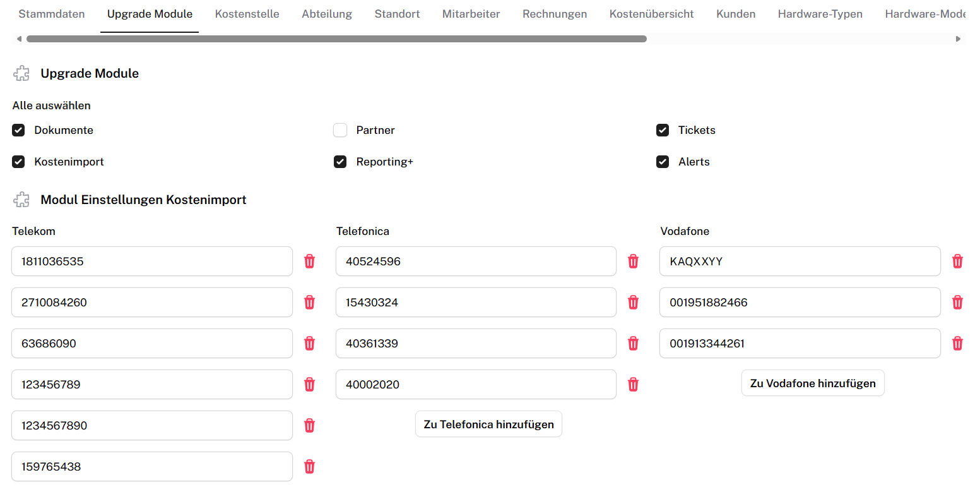980x487 pixels.
Task: Uncheck the Dokumente module
Action: coord(18,131)
